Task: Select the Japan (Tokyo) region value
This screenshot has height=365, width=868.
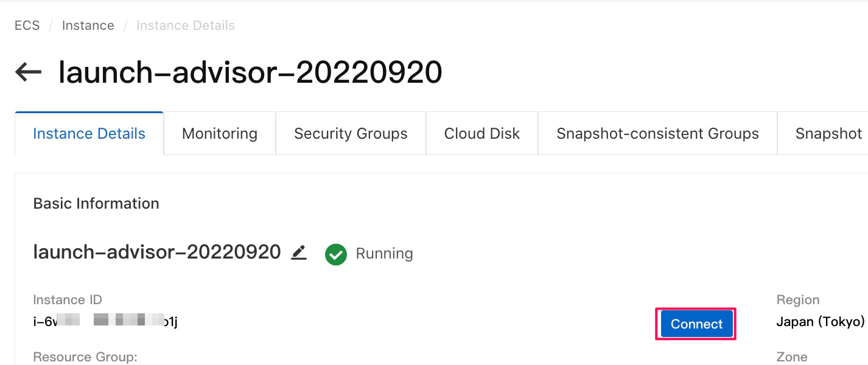Action: 820,321
